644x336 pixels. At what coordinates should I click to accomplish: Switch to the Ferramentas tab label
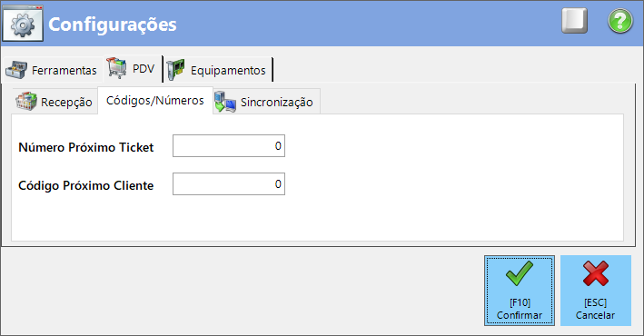point(64,70)
